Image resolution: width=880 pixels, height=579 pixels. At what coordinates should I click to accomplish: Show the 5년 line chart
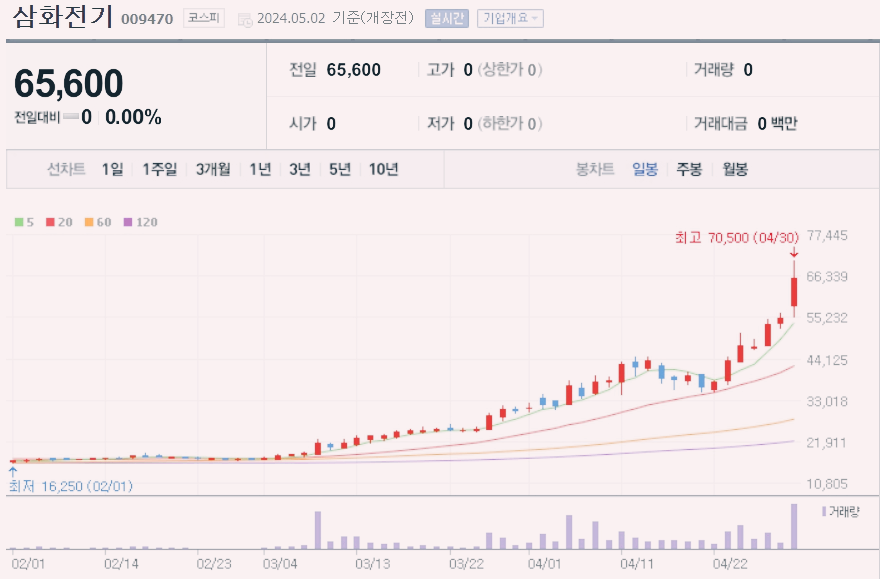pyautogui.click(x=340, y=169)
